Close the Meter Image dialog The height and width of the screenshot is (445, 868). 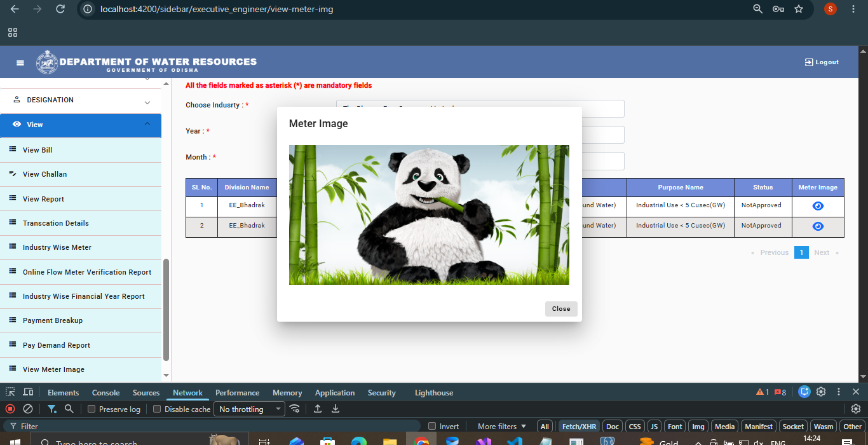pos(561,308)
